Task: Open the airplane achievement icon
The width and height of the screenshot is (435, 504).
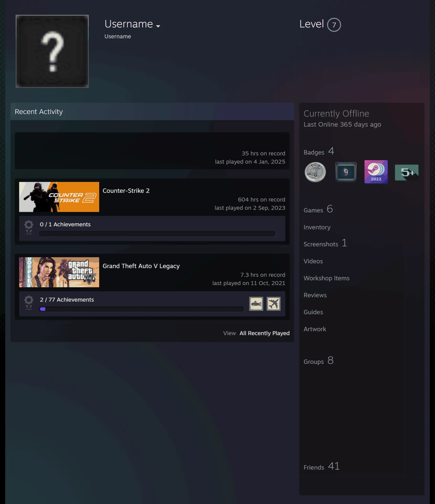Action: click(x=273, y=304)
